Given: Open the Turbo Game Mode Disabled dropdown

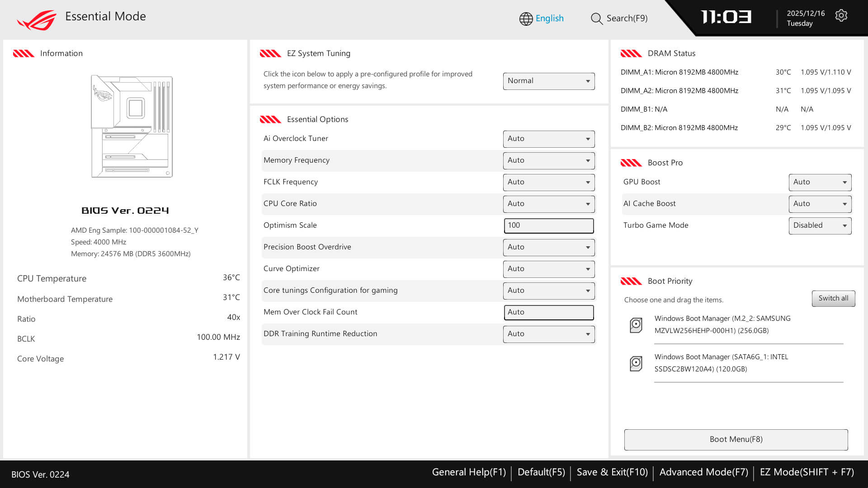Looking at the screenshot, I should click(x=820, y=225).
